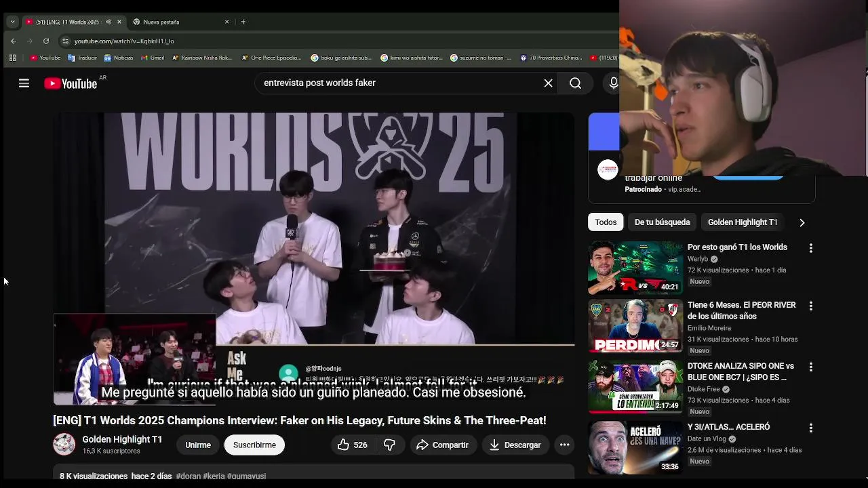This screenshot has width=868, height=488.
Task: Open the 'One Piece Episodio...' bookmark
Action: (x=271, y=58)
